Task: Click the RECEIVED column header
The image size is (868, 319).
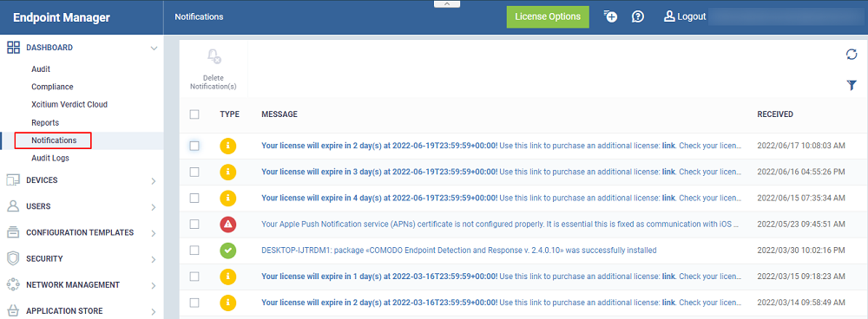Action: (775, 114)
